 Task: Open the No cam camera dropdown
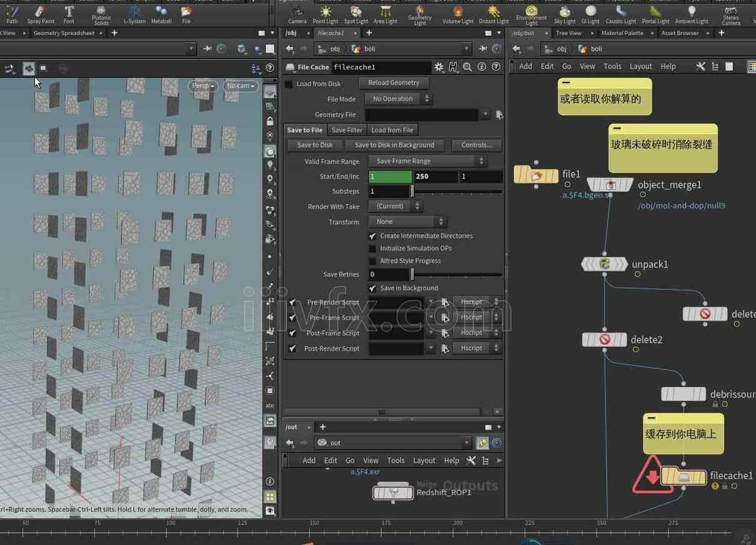click(241, 86)
